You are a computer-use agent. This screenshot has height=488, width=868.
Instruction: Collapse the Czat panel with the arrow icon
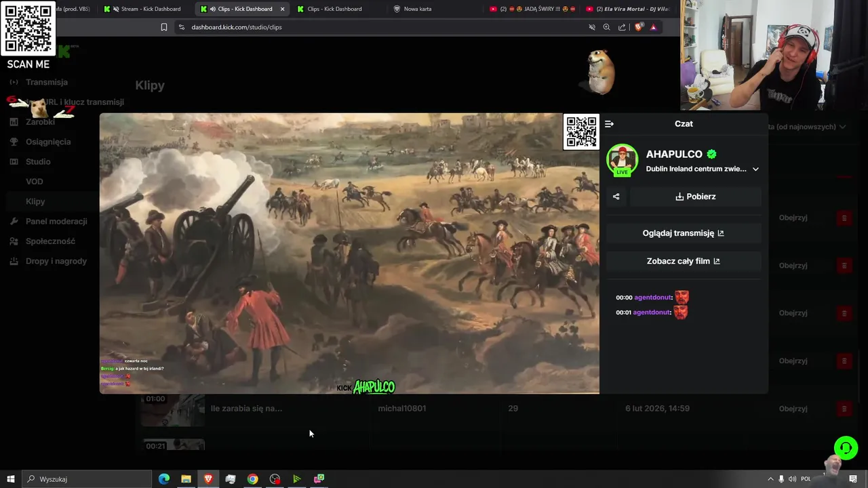tap(609, 124)
